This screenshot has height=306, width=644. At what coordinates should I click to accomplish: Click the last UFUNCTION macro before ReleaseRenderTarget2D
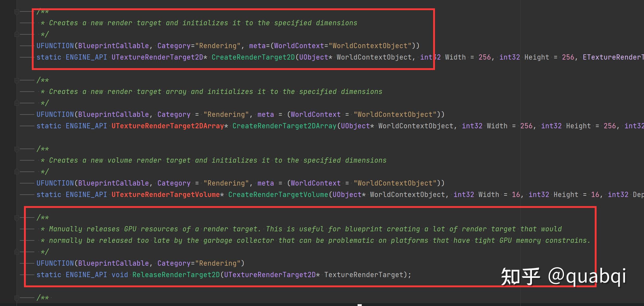pyautogui.click(x=55, y=263)
